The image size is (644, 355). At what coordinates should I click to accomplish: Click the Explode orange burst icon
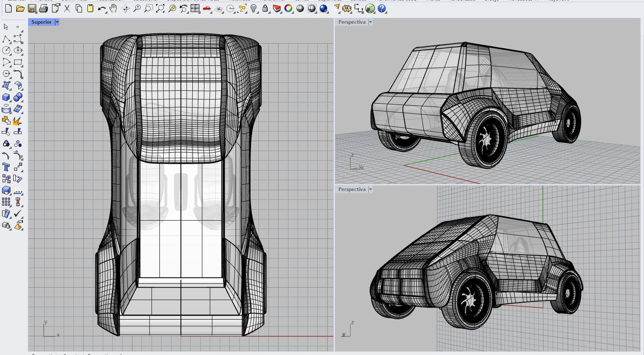click(18, 120)
